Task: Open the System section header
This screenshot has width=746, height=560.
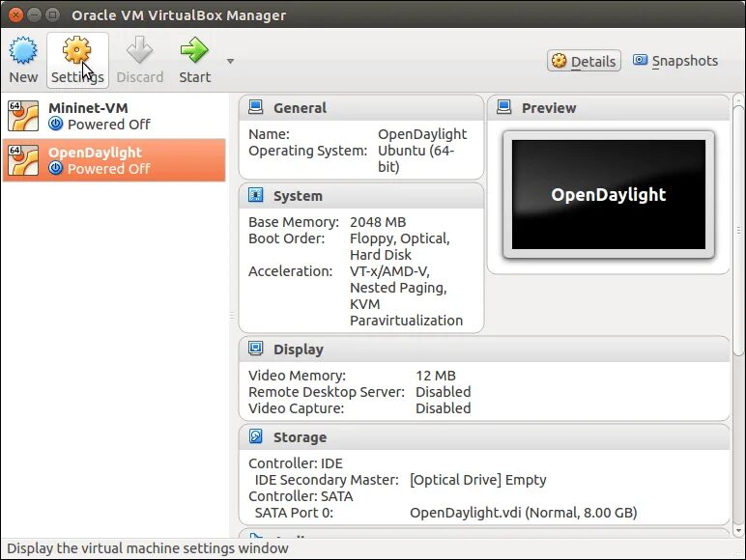Action: click(x=361, y=196)
